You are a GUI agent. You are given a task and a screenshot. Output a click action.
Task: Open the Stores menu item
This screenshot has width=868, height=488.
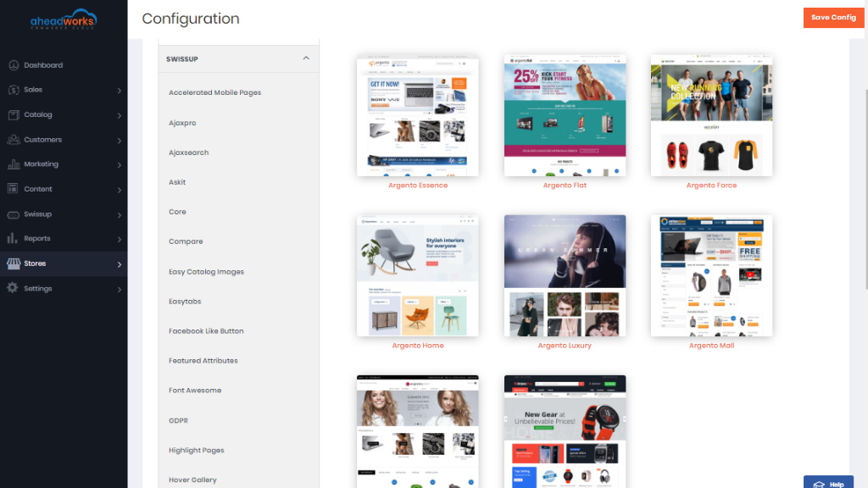pyautogui.click(x=35, y=263)
